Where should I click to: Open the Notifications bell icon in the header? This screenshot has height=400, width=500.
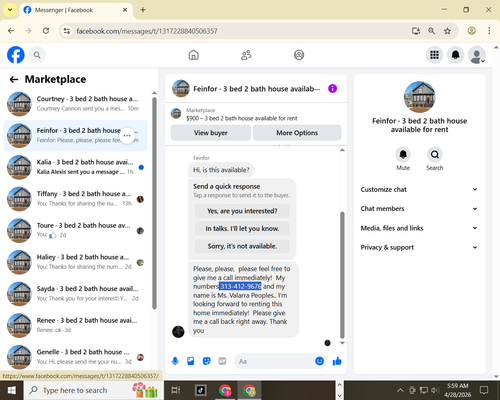(x=455, y=55)
